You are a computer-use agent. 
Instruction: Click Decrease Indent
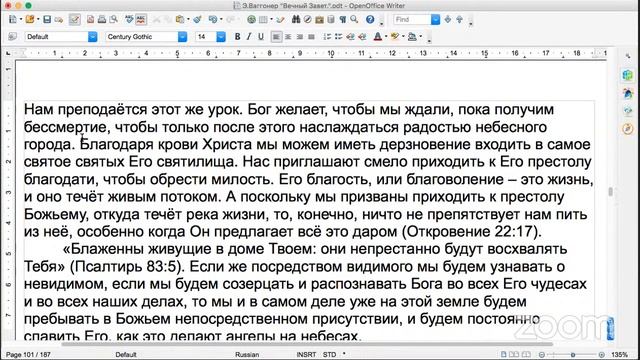point(350,37)
